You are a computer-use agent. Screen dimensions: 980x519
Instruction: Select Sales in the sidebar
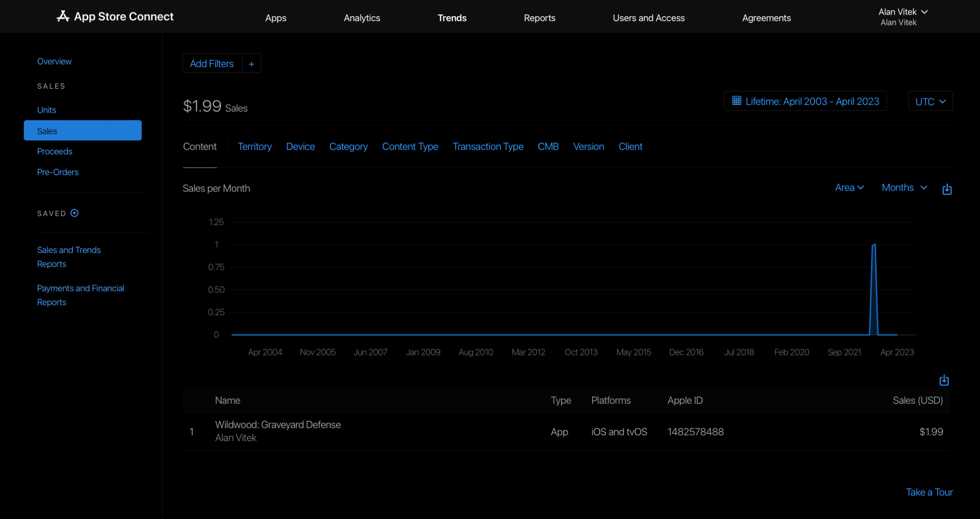[x=83, y=131]
